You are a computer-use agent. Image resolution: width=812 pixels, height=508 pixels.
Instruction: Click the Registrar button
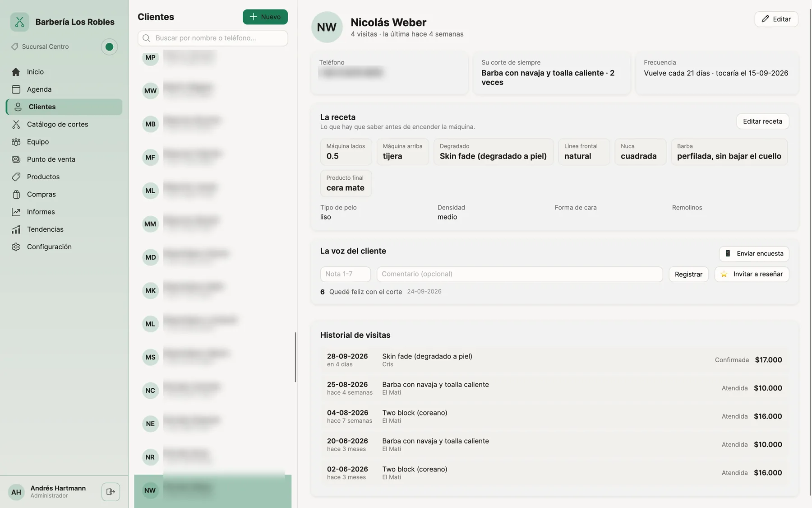[688, 274]
